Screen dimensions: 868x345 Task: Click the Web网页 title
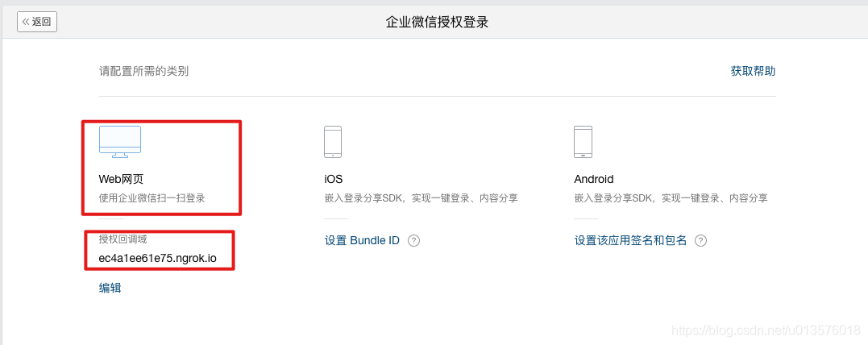[x=121, y=180]
